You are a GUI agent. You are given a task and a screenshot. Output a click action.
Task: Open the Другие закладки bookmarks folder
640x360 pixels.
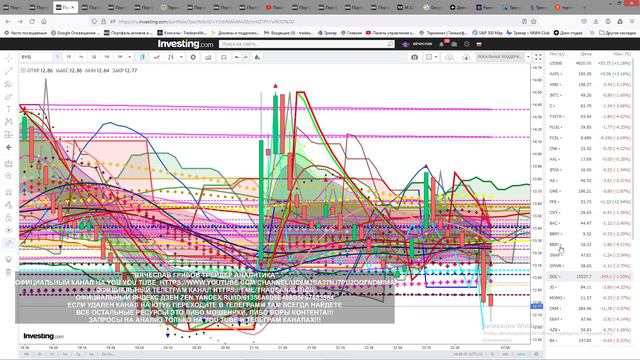coord(618,33)
